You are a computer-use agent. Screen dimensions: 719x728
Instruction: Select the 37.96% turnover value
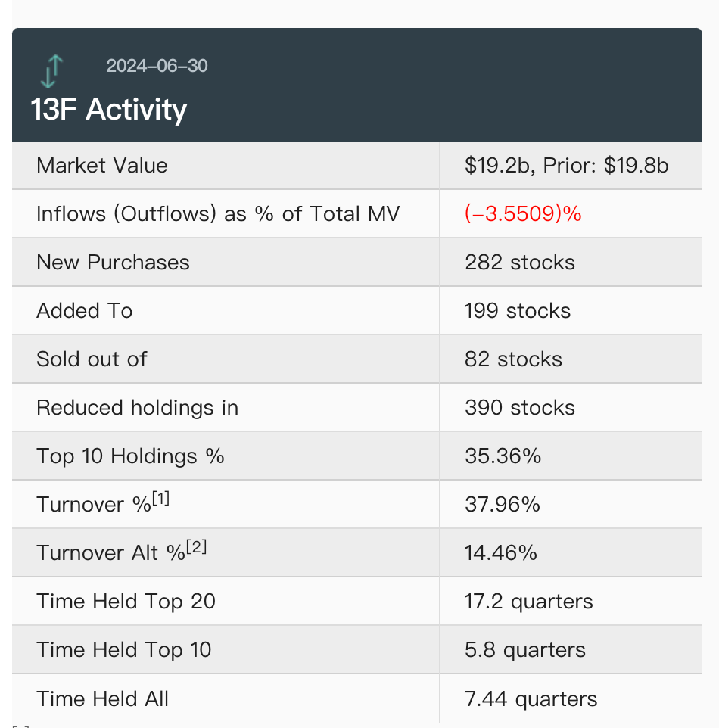tap(503, 505)
